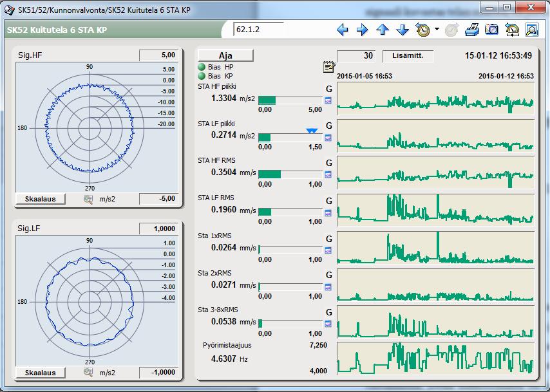Click Skaalaus button under Sig.HF plot
Screen dimensions: 550x392
pos(41,199)
